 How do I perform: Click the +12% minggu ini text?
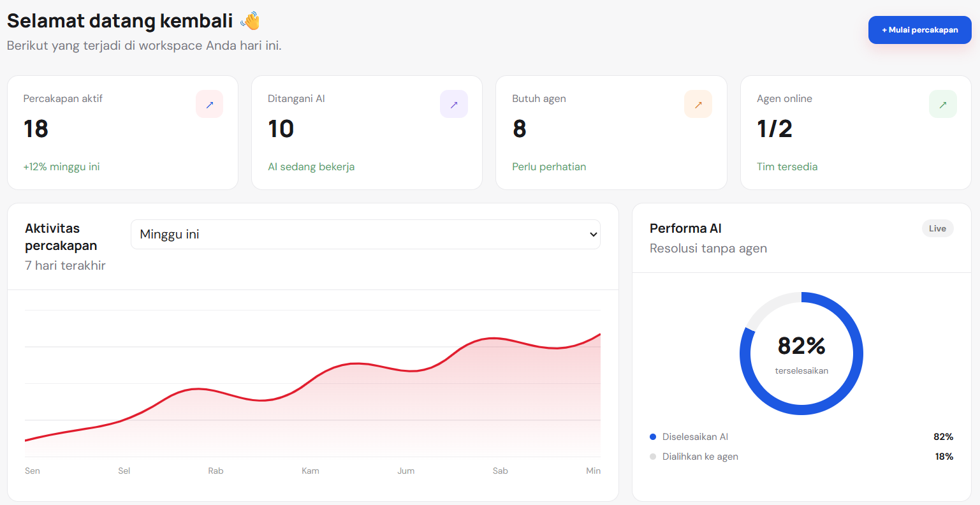[x=61, y=166]
